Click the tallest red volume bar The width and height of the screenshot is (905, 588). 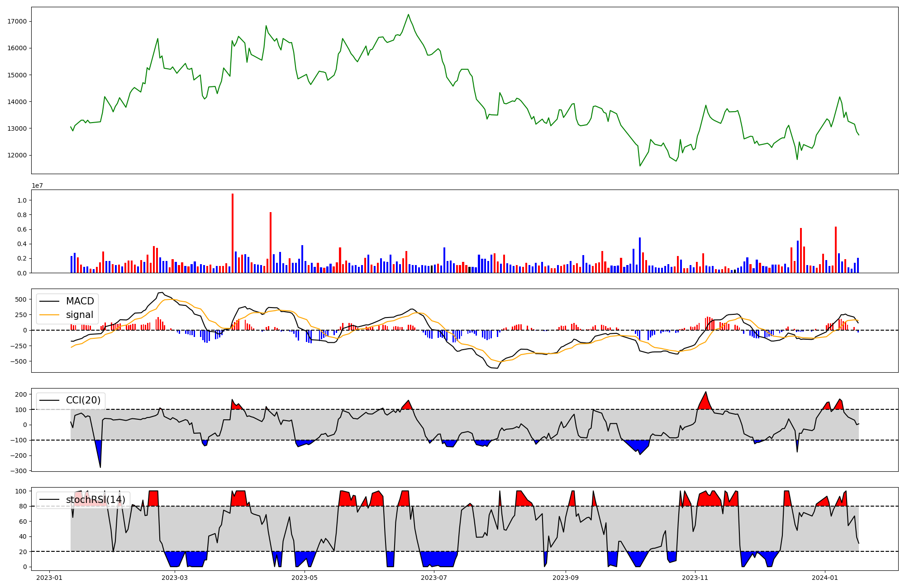233,233
